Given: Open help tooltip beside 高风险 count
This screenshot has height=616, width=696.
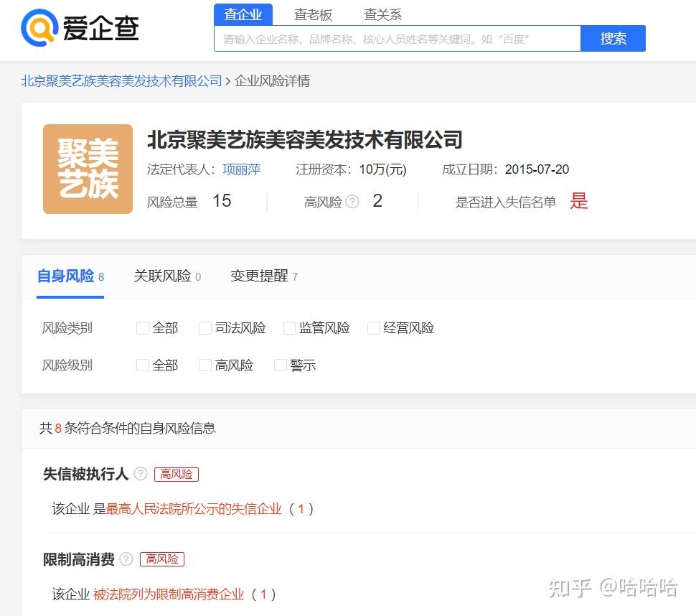Looking at the screenshot, I should (351, 201).
